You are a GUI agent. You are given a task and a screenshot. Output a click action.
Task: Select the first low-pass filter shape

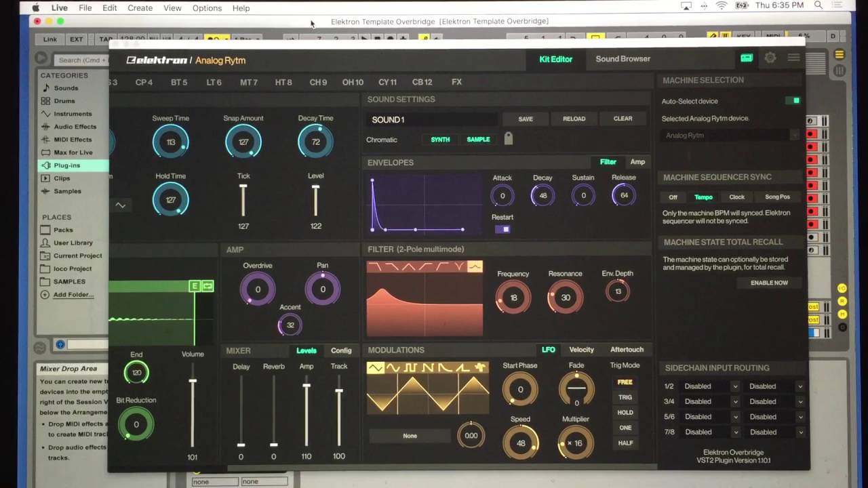(375, 267)
